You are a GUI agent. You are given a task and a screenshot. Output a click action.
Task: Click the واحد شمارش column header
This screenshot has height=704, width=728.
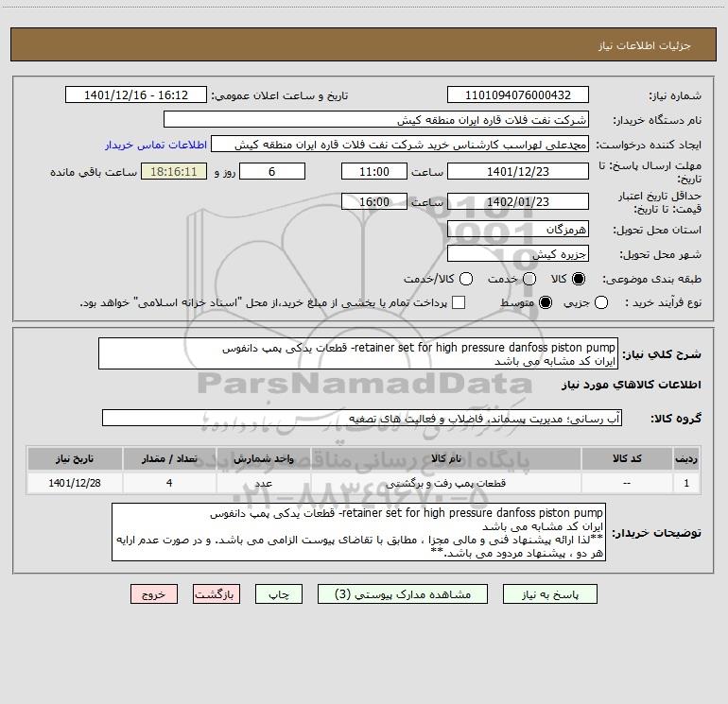coord(263,458)
